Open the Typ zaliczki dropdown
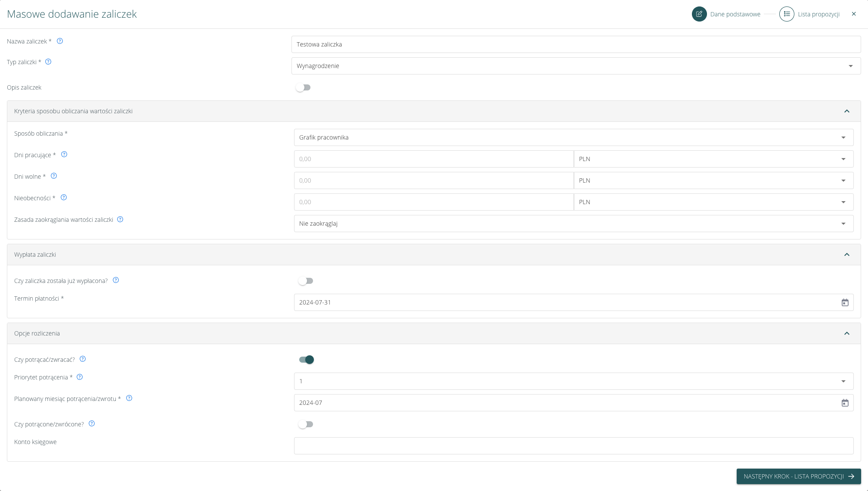 576,66
